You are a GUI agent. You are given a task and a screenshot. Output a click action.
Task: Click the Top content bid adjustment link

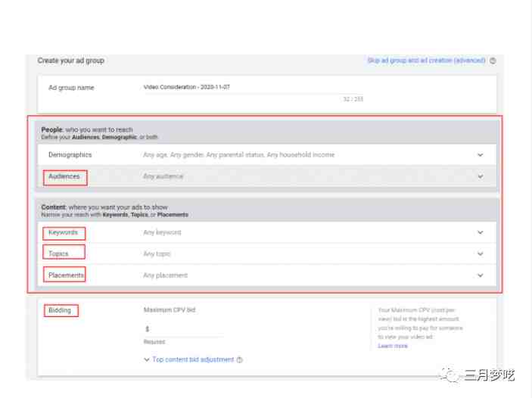click(x=193, y=359)
